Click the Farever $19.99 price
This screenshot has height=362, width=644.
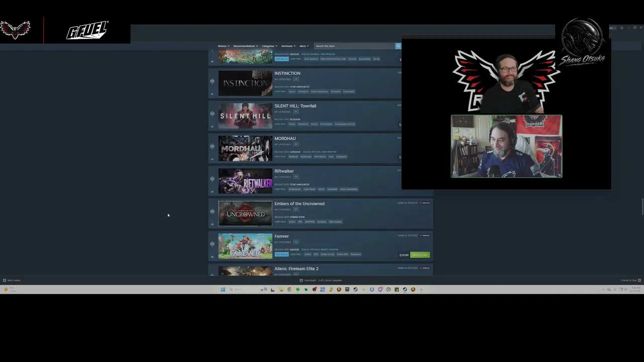click(x=404, y=255)
